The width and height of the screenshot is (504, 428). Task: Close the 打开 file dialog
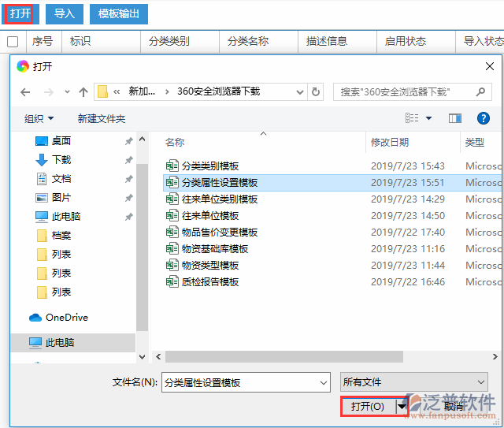click(490, 67)
